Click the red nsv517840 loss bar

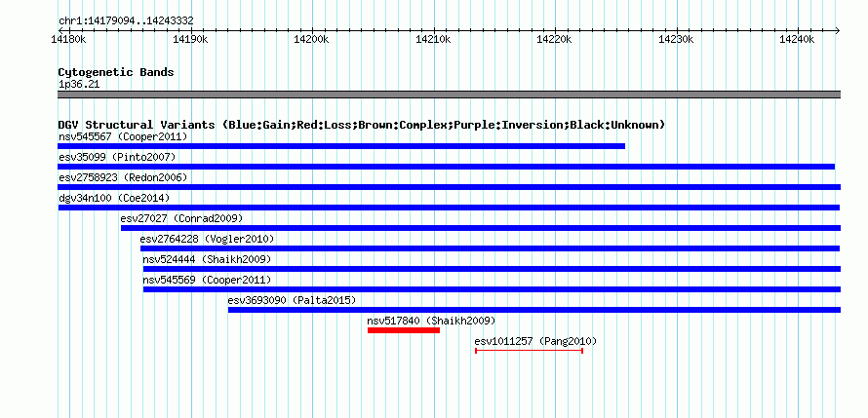404,330
